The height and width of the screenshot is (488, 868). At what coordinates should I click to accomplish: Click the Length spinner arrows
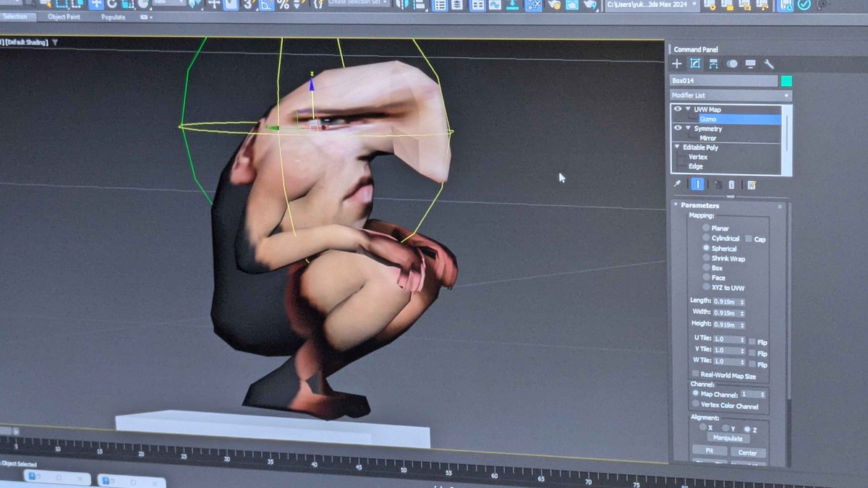click(x=741, y=301)
